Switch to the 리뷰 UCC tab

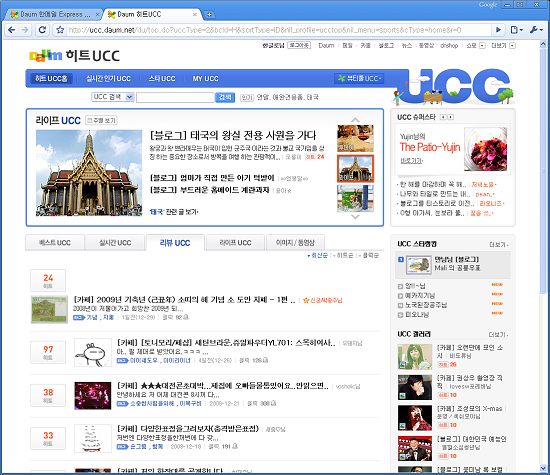pyautogui.click(x=175, y=242)
